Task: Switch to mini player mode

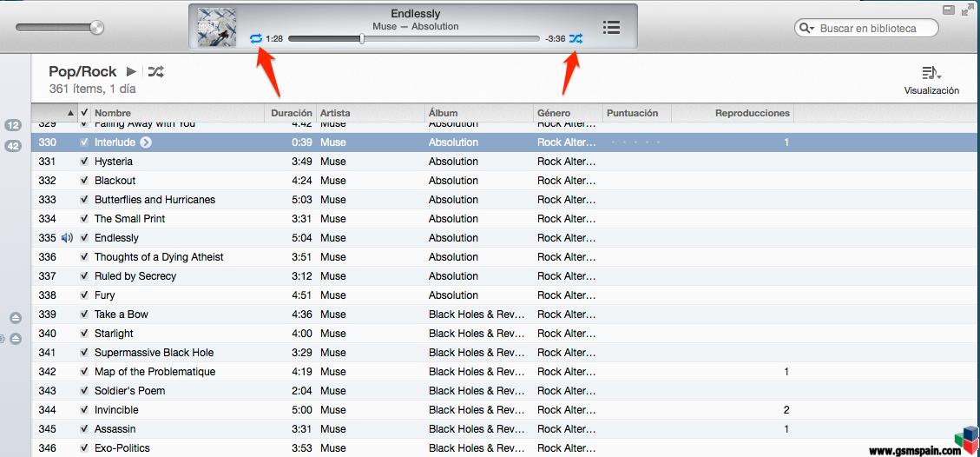Action: (x=949, y=9)
